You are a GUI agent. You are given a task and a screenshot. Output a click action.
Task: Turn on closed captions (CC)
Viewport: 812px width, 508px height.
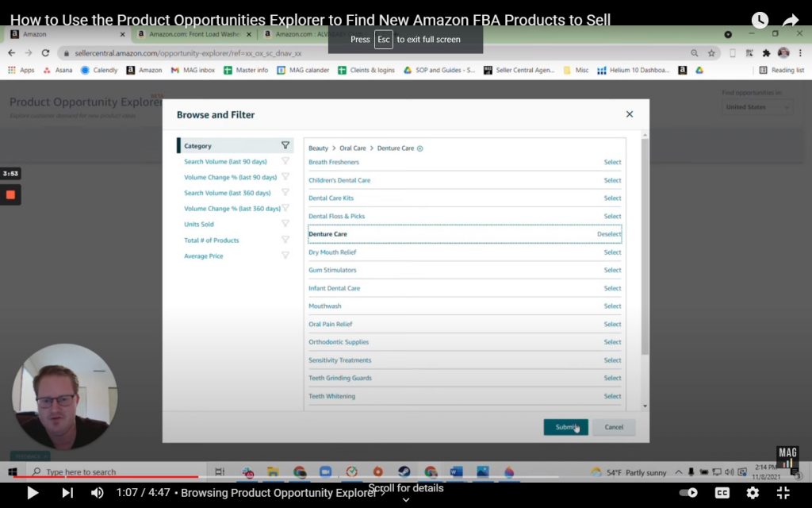[722, 492]
